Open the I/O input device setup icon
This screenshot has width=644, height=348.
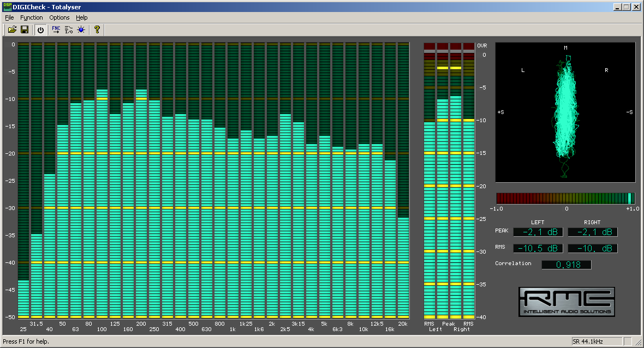tap(69, 29)
